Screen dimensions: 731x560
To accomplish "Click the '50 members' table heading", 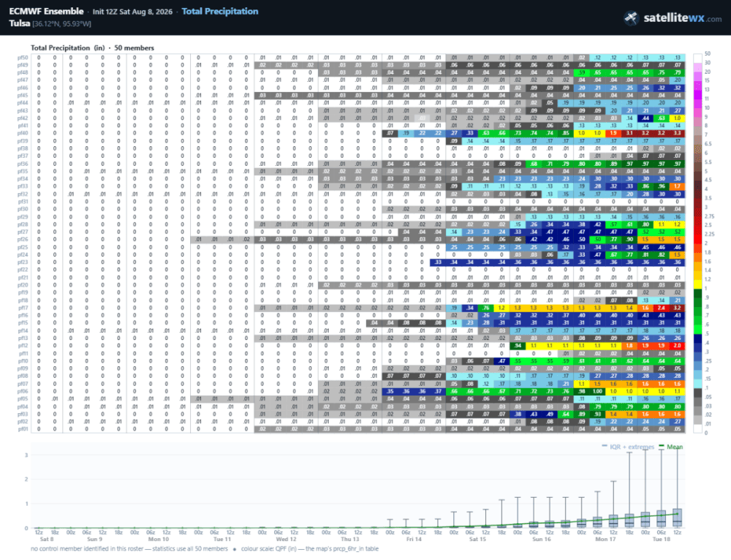I will tap(134, 48).
